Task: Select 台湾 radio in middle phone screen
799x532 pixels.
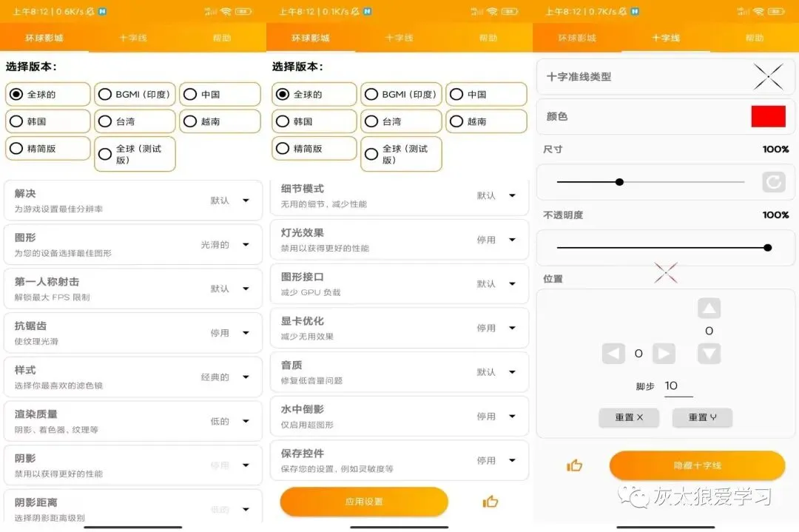Action: click(x=401, y=121)
